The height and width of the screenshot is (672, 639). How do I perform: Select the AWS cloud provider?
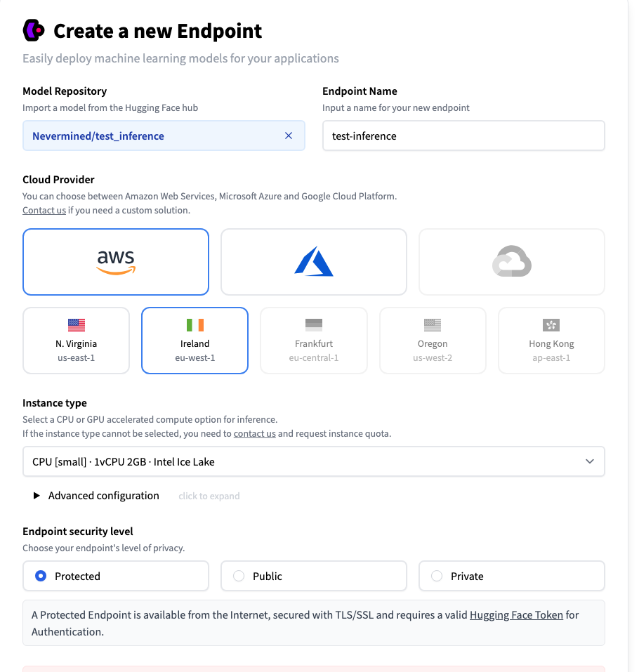click(115, 261)
